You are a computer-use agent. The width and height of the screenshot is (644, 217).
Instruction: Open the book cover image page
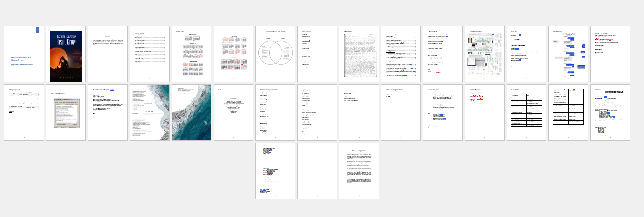tap(66, 54)
